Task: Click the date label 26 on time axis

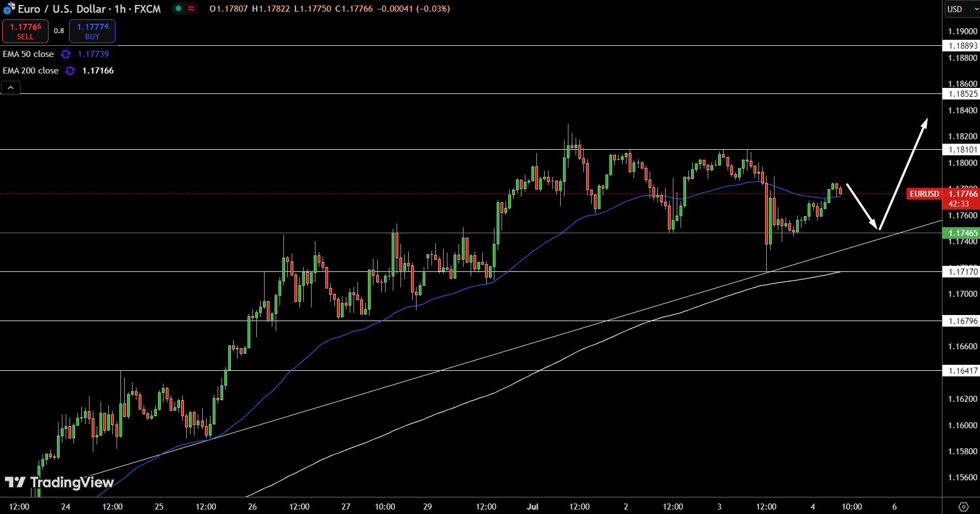Action: pos(252,507)
